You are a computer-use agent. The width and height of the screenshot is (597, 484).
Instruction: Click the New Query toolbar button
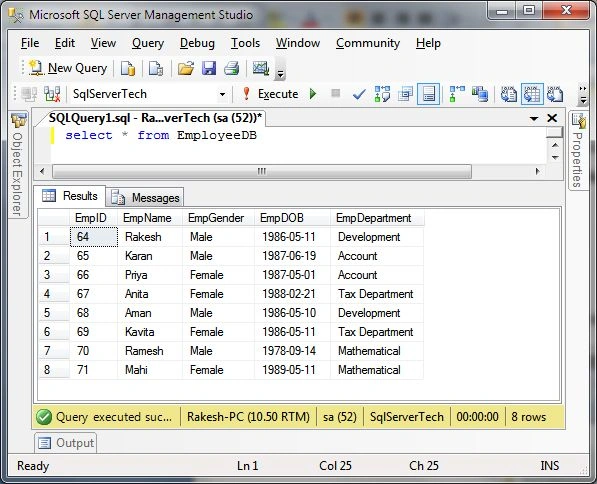(x=69, y=68)
